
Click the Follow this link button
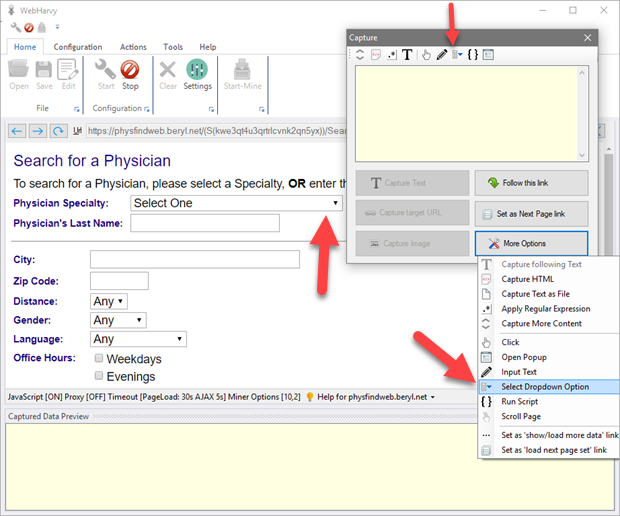tap(531, 184)
